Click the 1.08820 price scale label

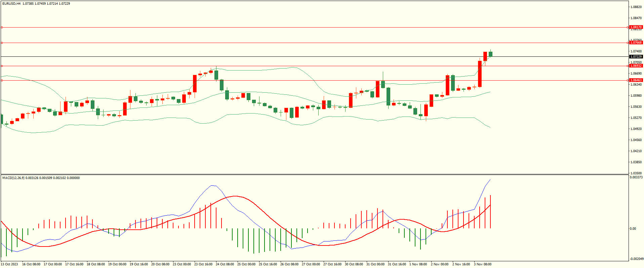(636, 7)
